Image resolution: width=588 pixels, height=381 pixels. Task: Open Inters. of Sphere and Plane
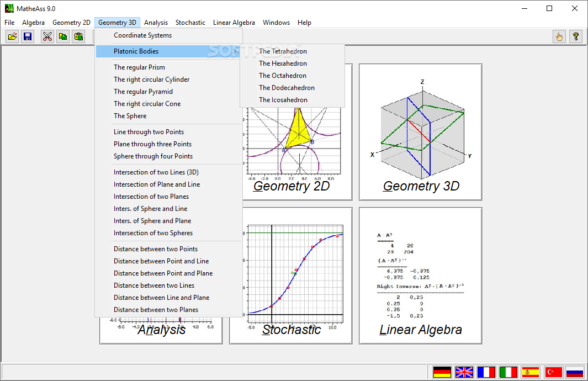click(169, 221)
